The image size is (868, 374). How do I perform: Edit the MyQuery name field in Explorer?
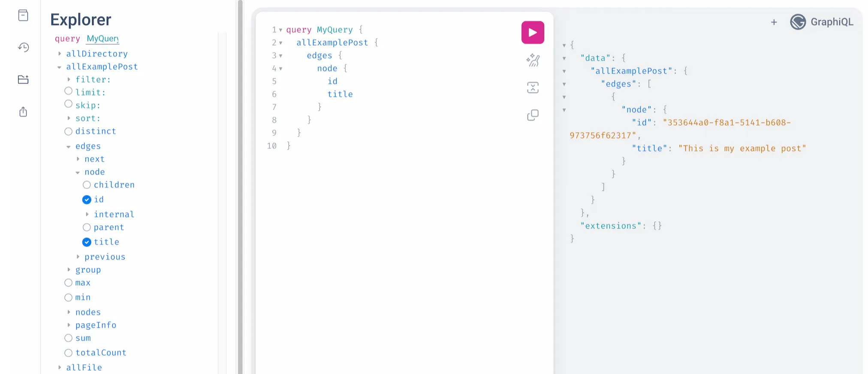point(102,39)
